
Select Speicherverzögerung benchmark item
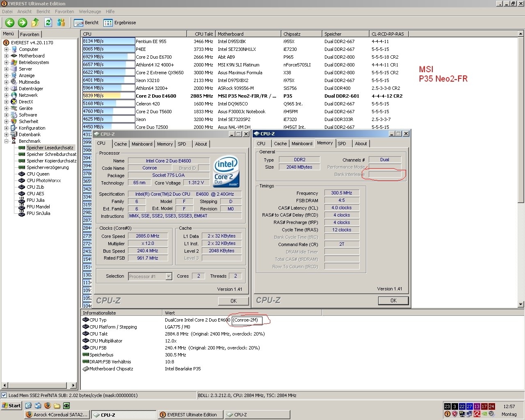click(x=48, y=167)
